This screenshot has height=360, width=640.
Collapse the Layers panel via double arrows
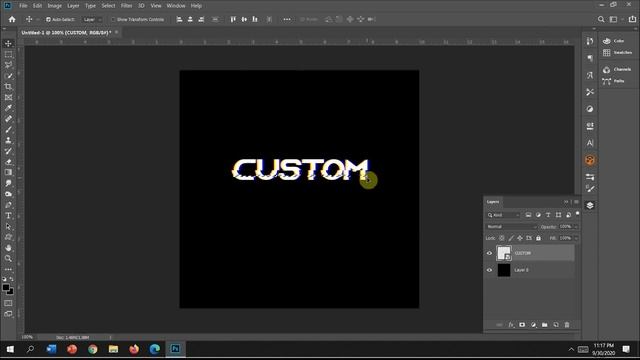point(566,202)
